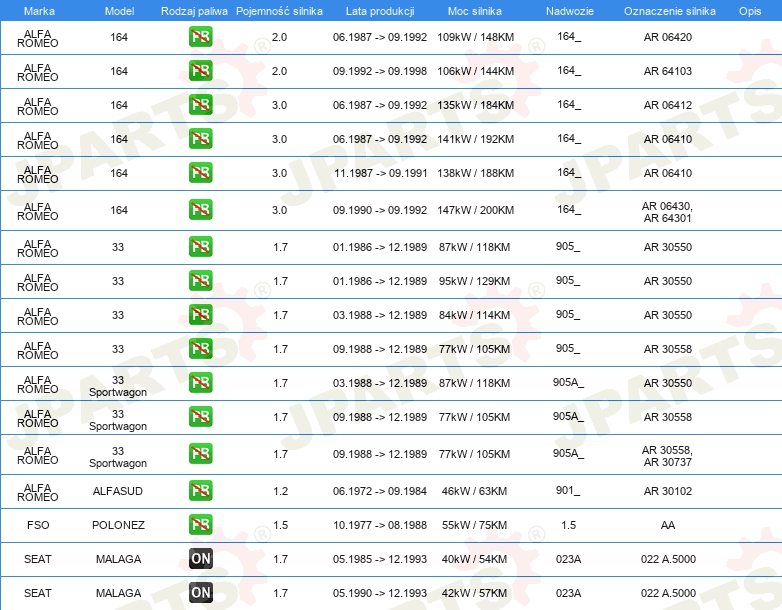The width and height of the screenshot is (782, 610).
Task: Select date range 11.1987 -> 09.1991
Action: point(381,173)
